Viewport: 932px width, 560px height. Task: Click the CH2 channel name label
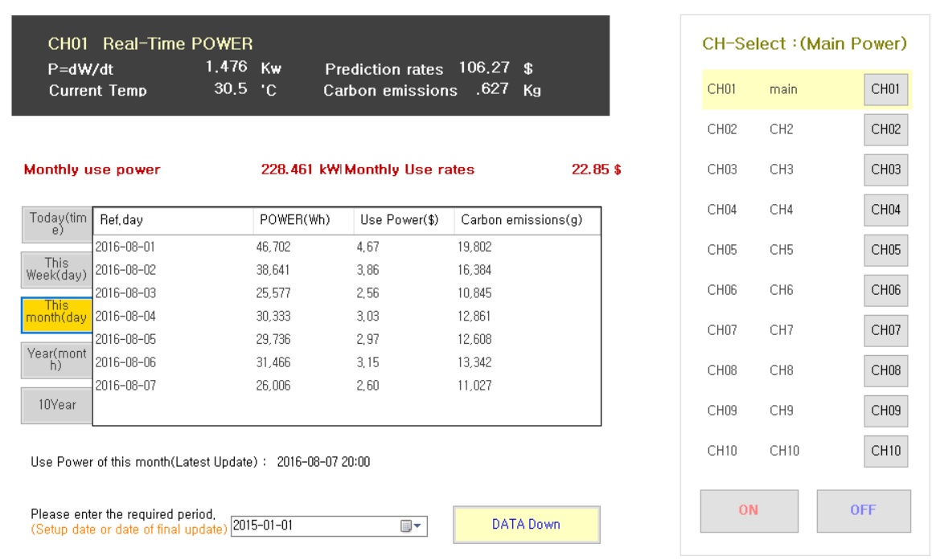[782, 129]
